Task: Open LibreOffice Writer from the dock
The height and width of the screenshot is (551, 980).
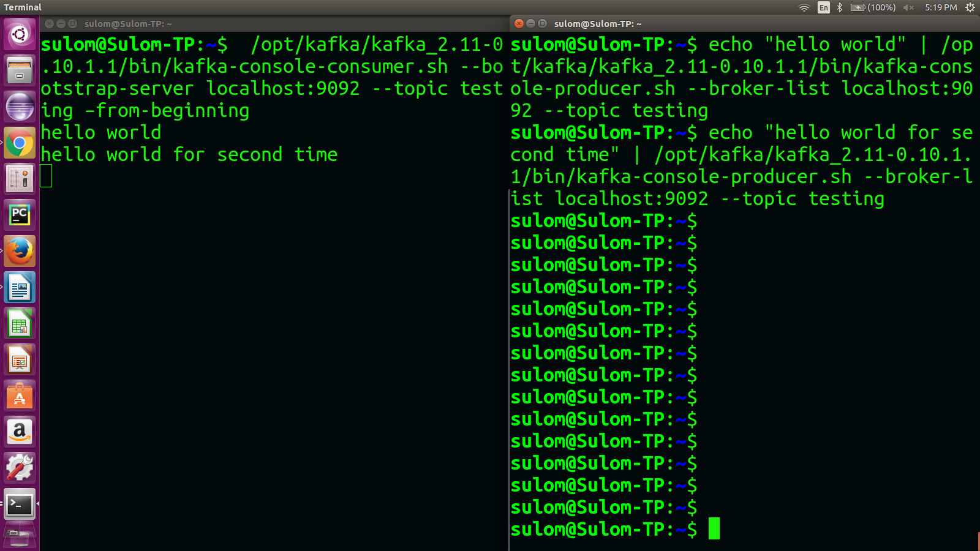Action: [20, 287]
